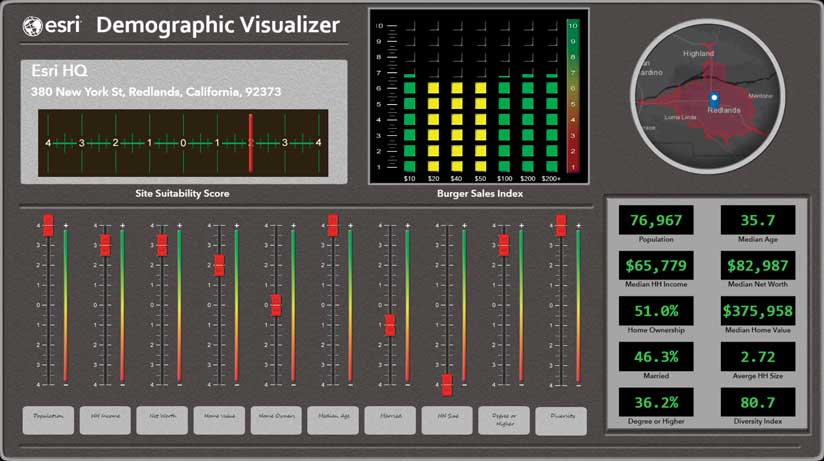Click the Home Owners button
Image resolution: width=824 pixels, height=461 pixels.
(276, 420)
